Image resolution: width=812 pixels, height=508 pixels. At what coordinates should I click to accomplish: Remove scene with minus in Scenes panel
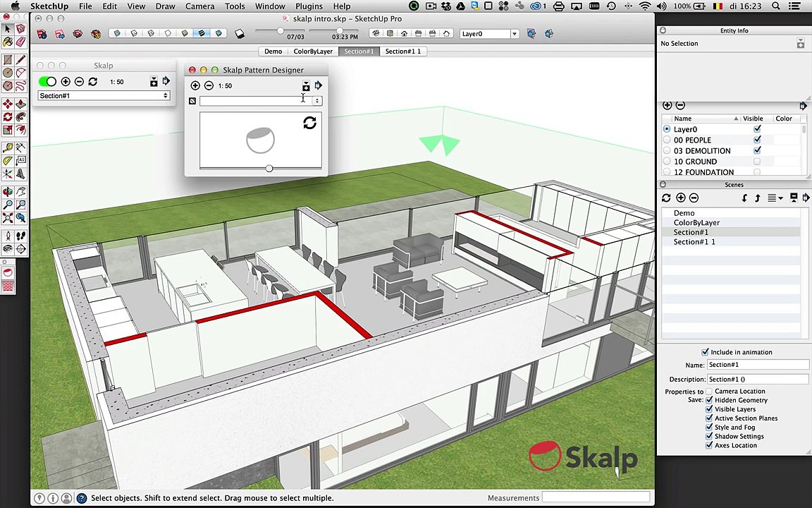pos(694,198)
